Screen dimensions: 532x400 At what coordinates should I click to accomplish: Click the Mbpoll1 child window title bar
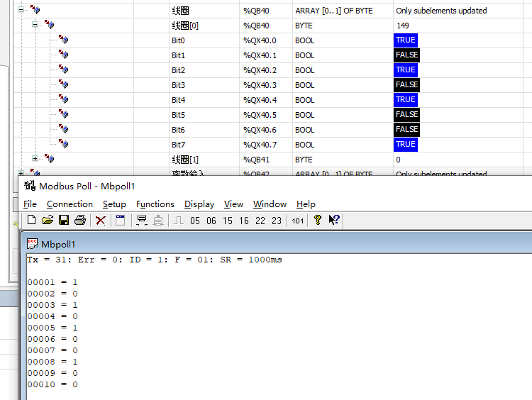(278, 243)
